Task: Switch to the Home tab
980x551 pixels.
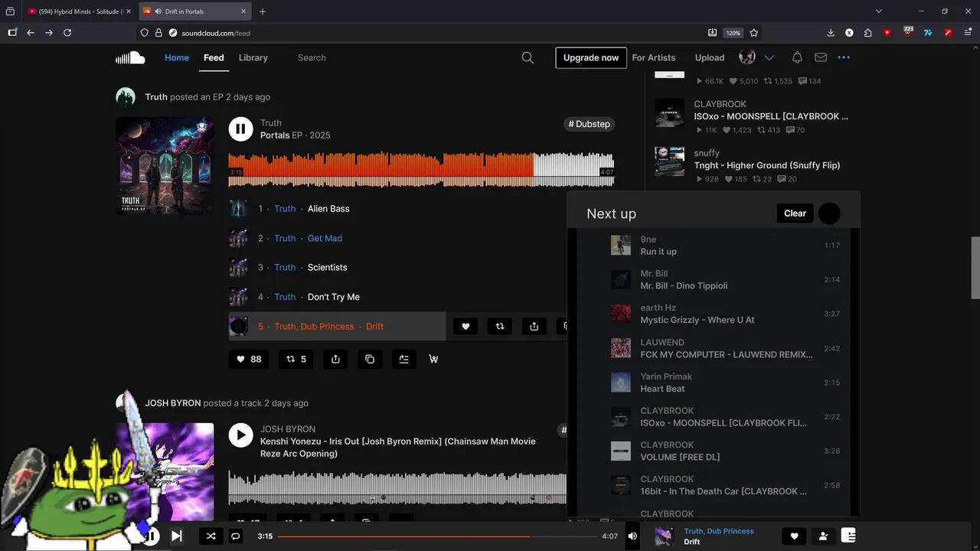Action: (177, 57)
